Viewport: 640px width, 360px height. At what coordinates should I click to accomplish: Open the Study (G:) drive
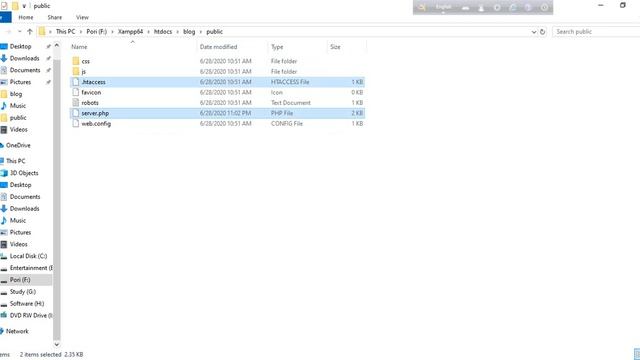click(x=23, y=291)
